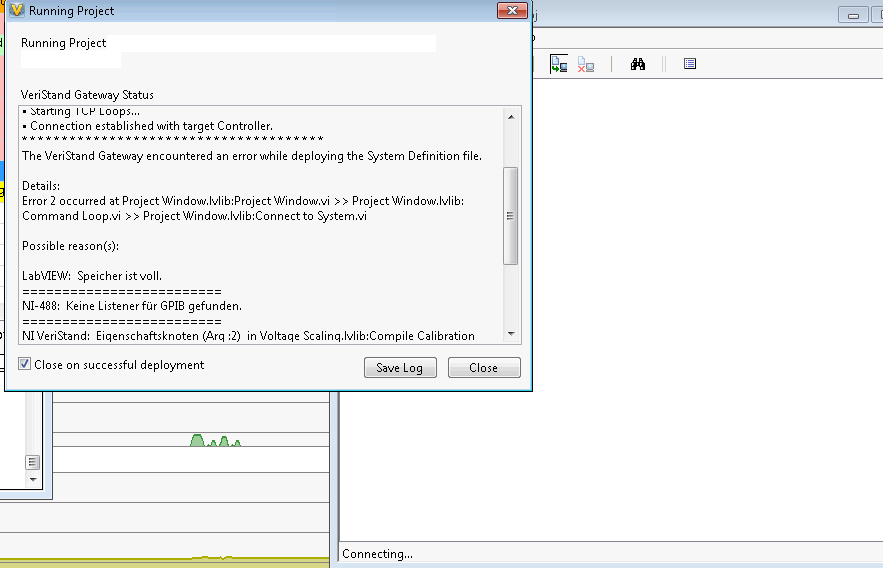Click the red X of Running Project dialog

512,10
